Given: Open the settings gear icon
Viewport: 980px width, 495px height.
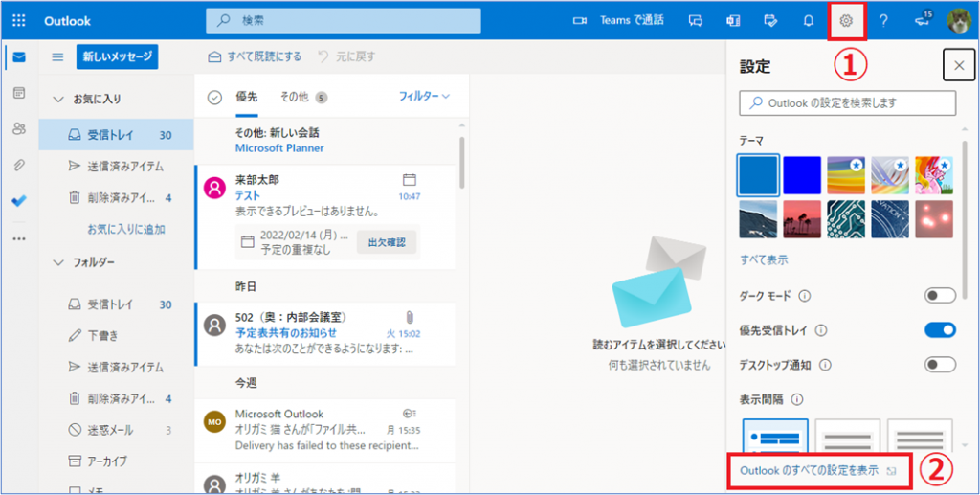Looking at the screenshot, I should point(846,20).
